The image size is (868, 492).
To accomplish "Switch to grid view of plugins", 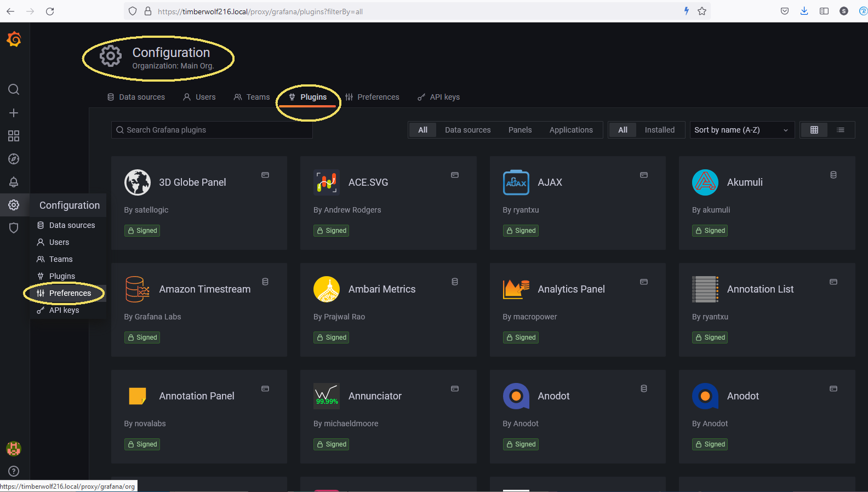I will tap(814, 130).
